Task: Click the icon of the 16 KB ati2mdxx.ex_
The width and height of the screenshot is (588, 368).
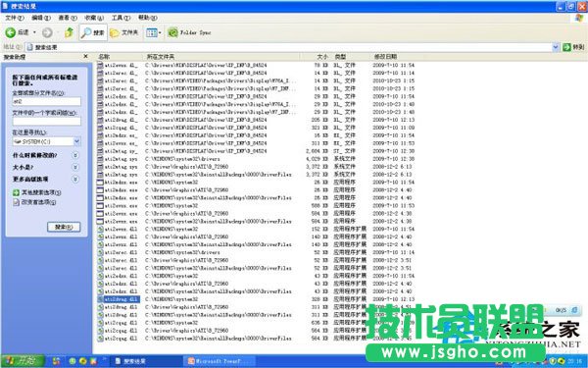Action: click(x=100, y=135)
